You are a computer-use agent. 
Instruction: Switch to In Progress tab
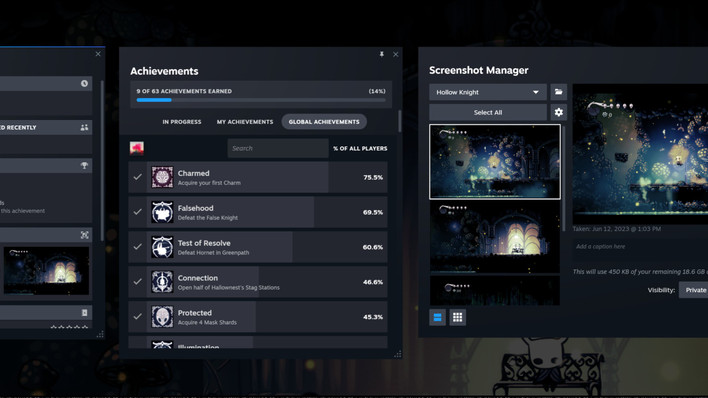(x=182, y=122)
